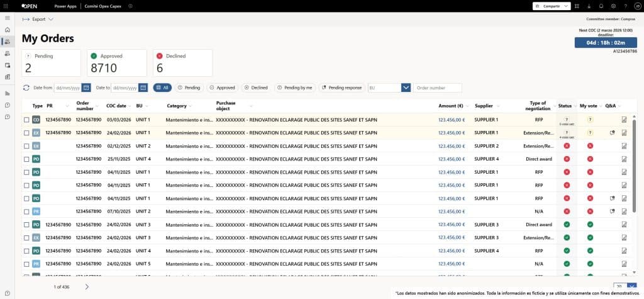Open the Date to calendar picker
Screen dimensions: 644x299
pyautogui.click(x=143, y=87)
